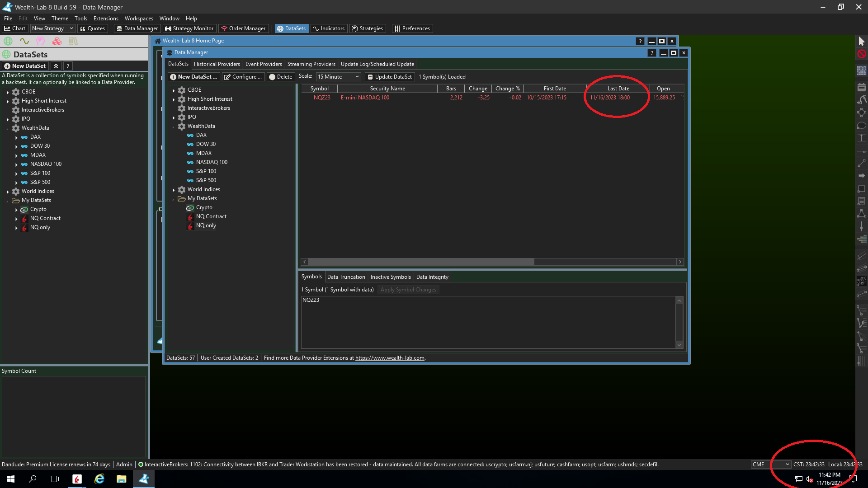868x488 pixels.
Task: Click horizontal scrollbar right arrow in symbol table
Action: coord(680,262)
